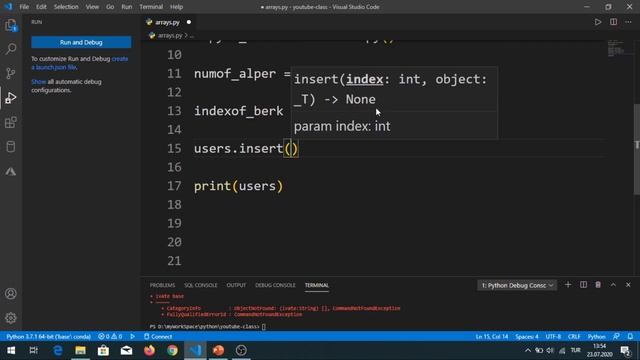This screenshot has width=640, height=360.
Task: Switch to the Problems panel tab
Action: click(x=162, y=285)
